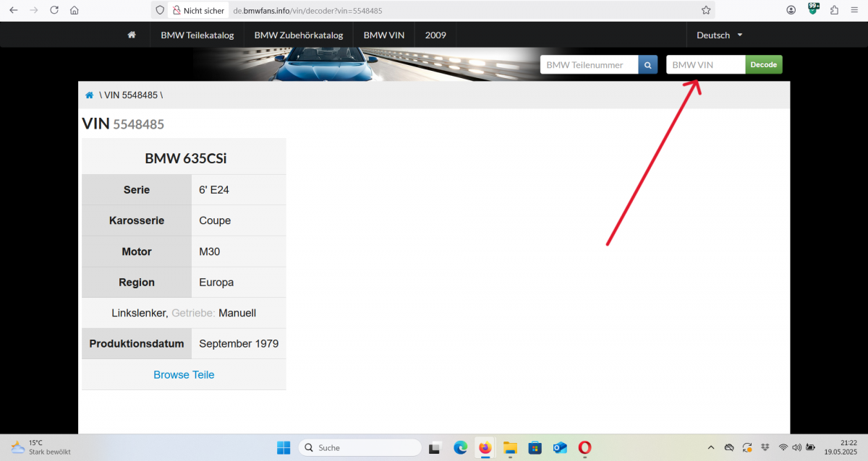
Task: Expand the hidden system tray icons chevron
Action: tap(710, 448)
